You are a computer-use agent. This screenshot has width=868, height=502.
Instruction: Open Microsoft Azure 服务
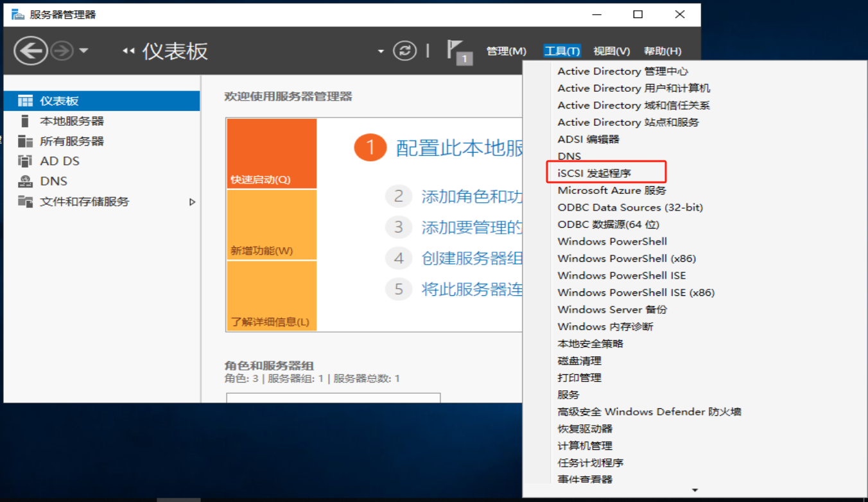[612, 190]
